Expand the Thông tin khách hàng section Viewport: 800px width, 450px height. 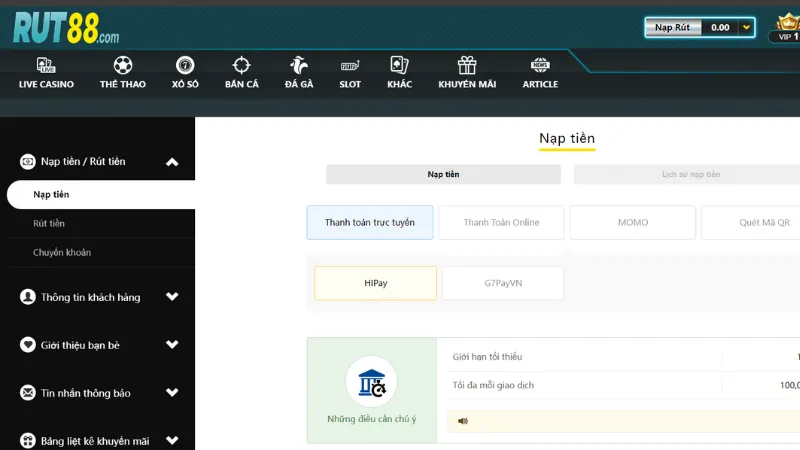(172, 296)
